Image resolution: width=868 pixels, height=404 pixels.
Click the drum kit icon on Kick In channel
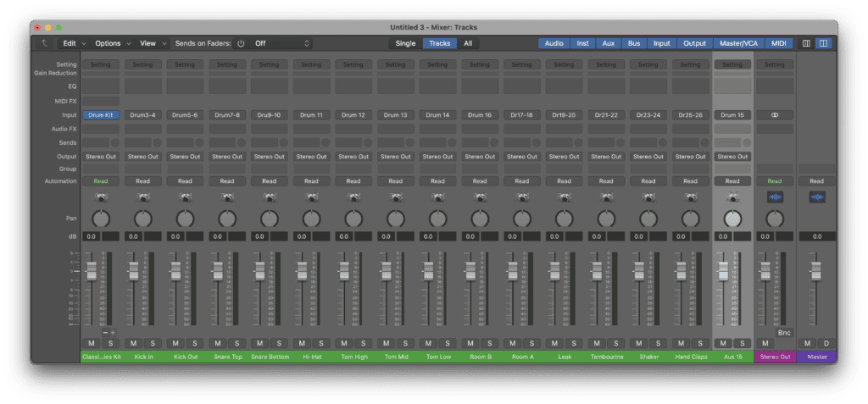(142, 197)
